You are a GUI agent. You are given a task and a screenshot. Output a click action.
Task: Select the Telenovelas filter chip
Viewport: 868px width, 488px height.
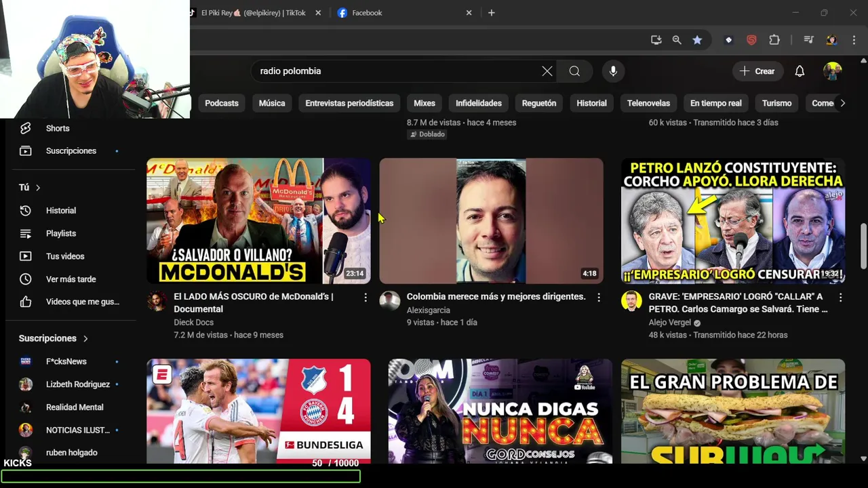click(648, 103)
